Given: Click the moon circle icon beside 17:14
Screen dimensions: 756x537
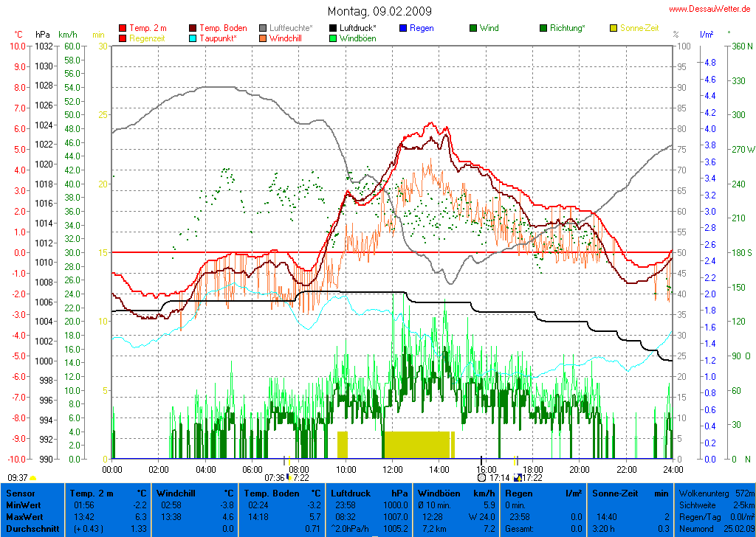Looking at the screenshot, I should 482,478.
